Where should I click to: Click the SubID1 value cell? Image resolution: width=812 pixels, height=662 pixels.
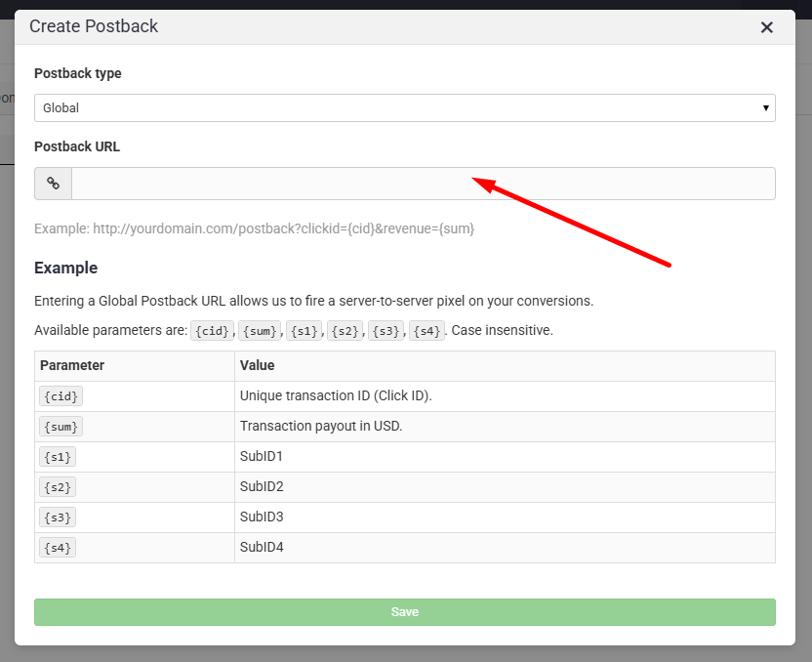(x=262, y=457)
